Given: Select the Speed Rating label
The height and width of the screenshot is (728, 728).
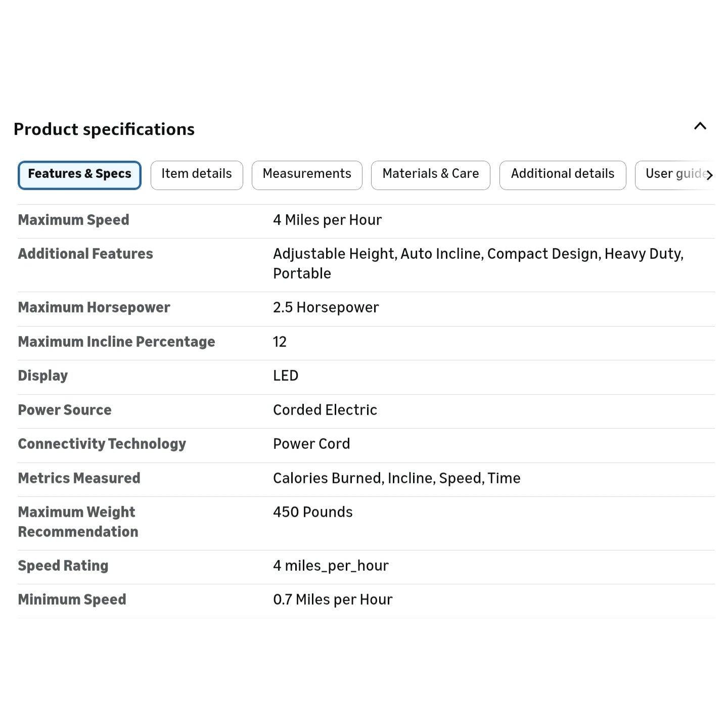Looking at the screenshot, I should (x=63, y=566).
